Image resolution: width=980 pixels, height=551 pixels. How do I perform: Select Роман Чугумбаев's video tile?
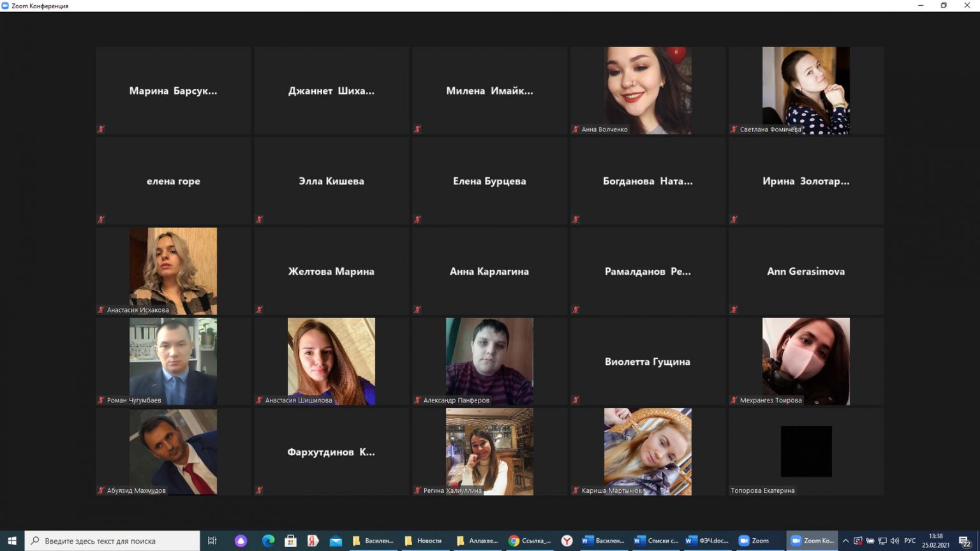pos(173,361)
